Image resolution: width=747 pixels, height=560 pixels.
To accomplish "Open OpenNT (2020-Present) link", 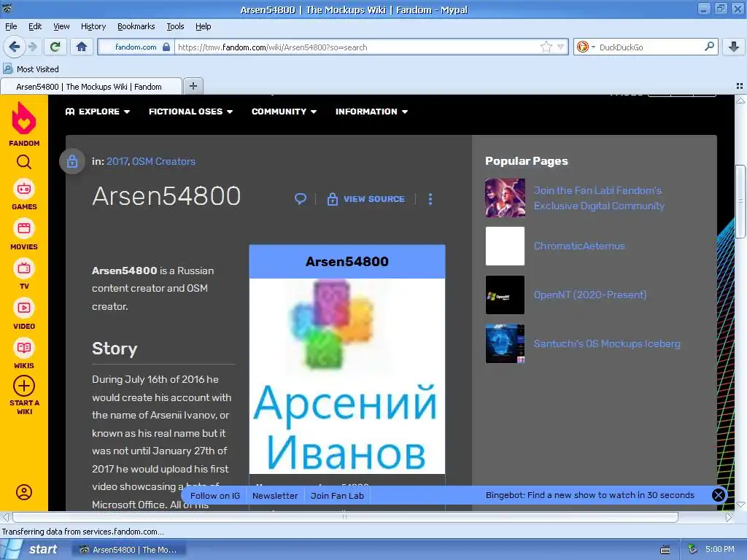I will [589, 295].
